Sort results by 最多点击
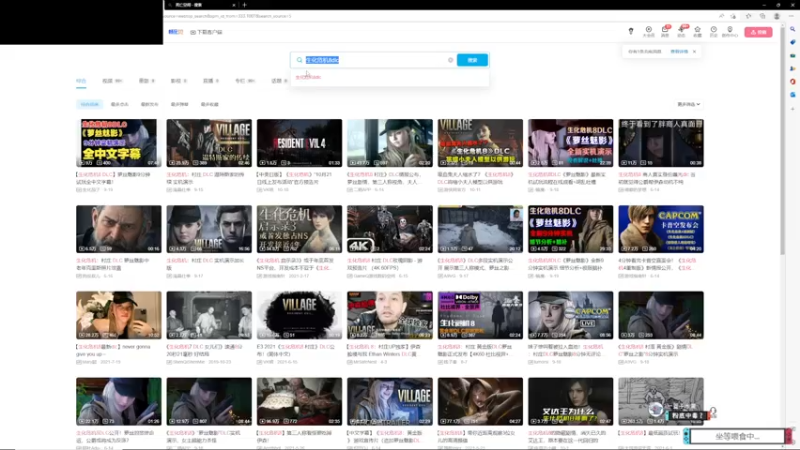This screenshot has width=800, height=450. coord(119,104)
